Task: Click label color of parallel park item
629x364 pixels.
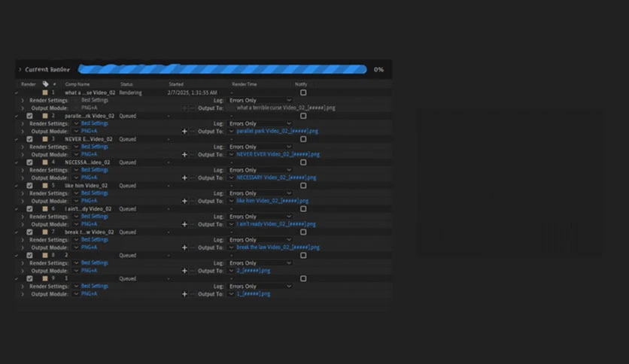Action: click(x=45, y=116)
